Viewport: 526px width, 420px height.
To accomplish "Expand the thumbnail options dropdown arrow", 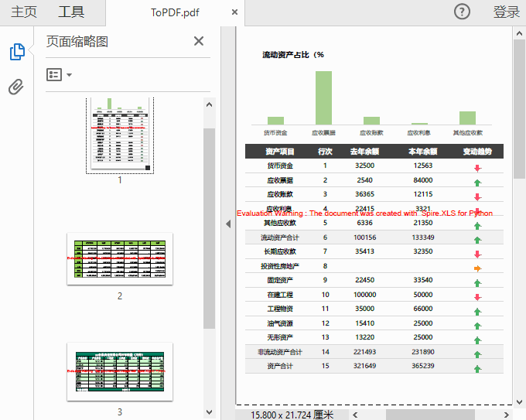I will (x=69, y=75).
